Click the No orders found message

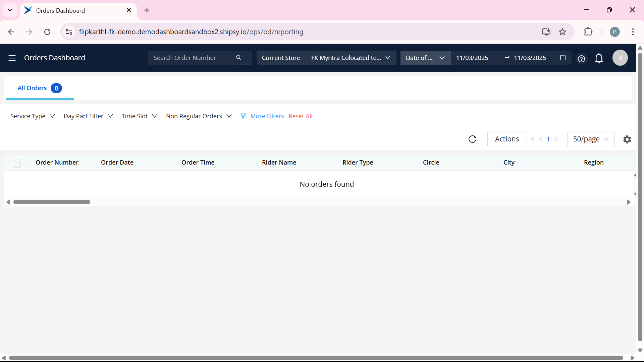click(x=327, y=184)
